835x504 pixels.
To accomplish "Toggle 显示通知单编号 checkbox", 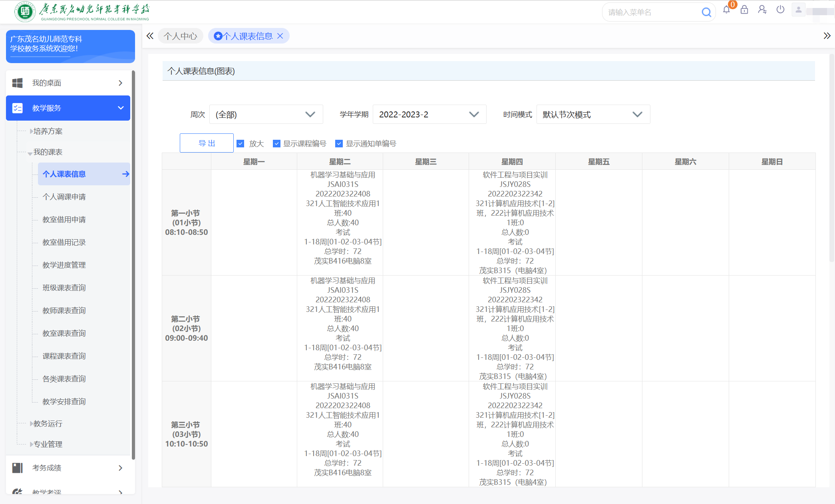I will pyautogui.click(x=339, y=144).
